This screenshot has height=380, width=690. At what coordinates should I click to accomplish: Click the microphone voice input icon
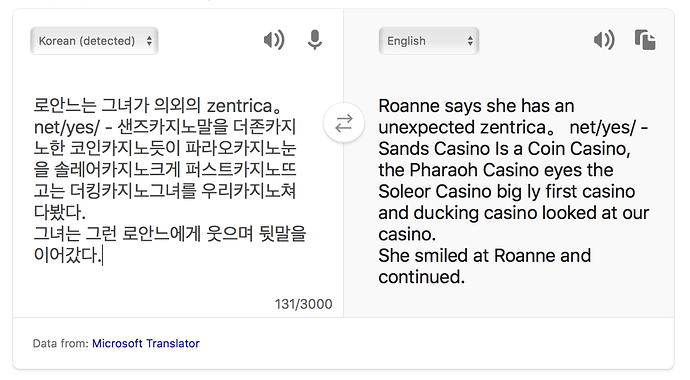tap(315, 40)
